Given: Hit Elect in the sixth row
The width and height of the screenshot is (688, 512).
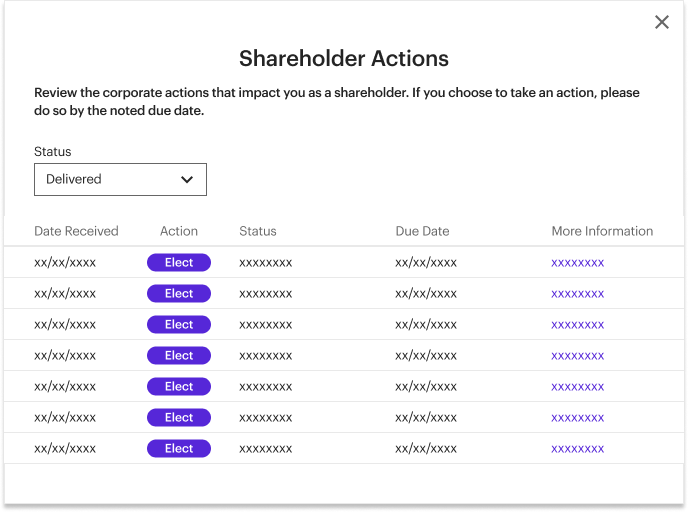Looking at the screenshot, I should click(179, 418).
